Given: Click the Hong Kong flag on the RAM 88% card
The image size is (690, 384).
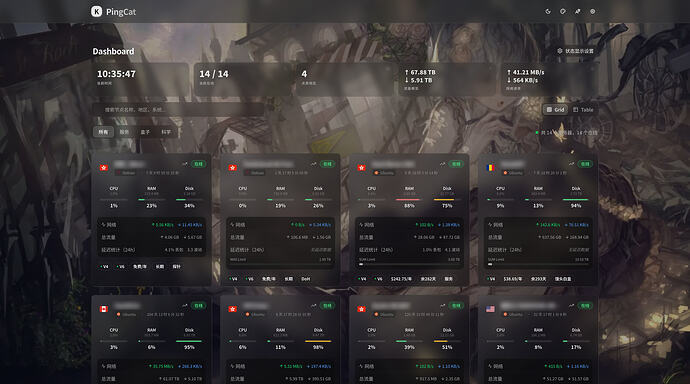Looking at the screenshot, I should click(x=362, y=168).
